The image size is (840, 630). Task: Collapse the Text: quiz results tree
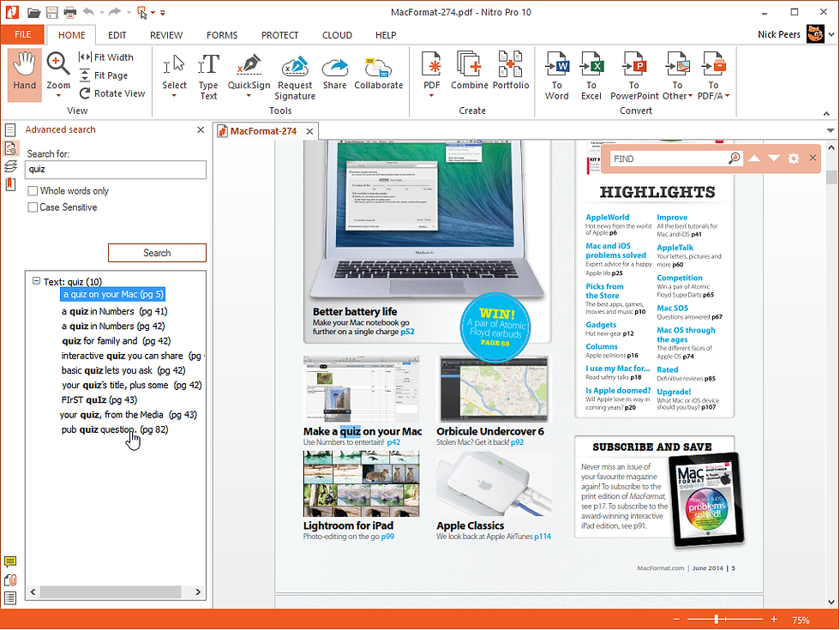click(x=36, y=281)
